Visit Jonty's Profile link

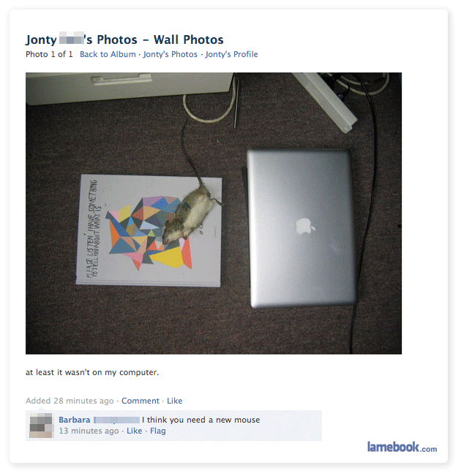pos(231,54)
